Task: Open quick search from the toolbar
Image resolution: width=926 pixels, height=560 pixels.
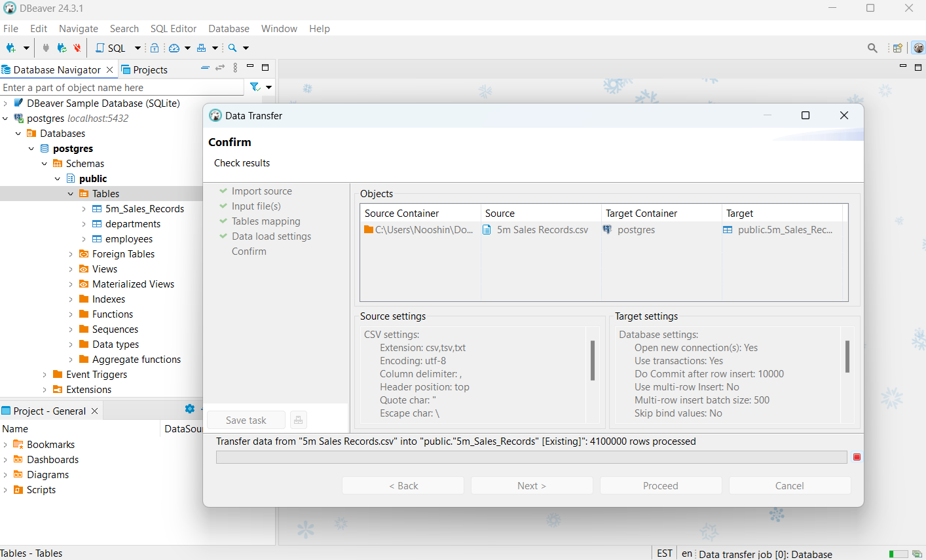Action: coord(232,48)
